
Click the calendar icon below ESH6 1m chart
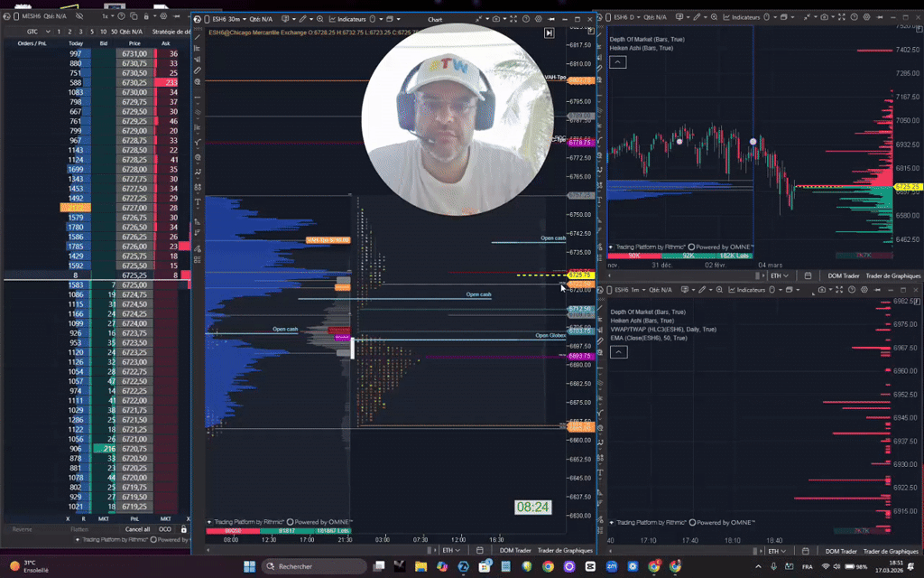coord(806,551)
